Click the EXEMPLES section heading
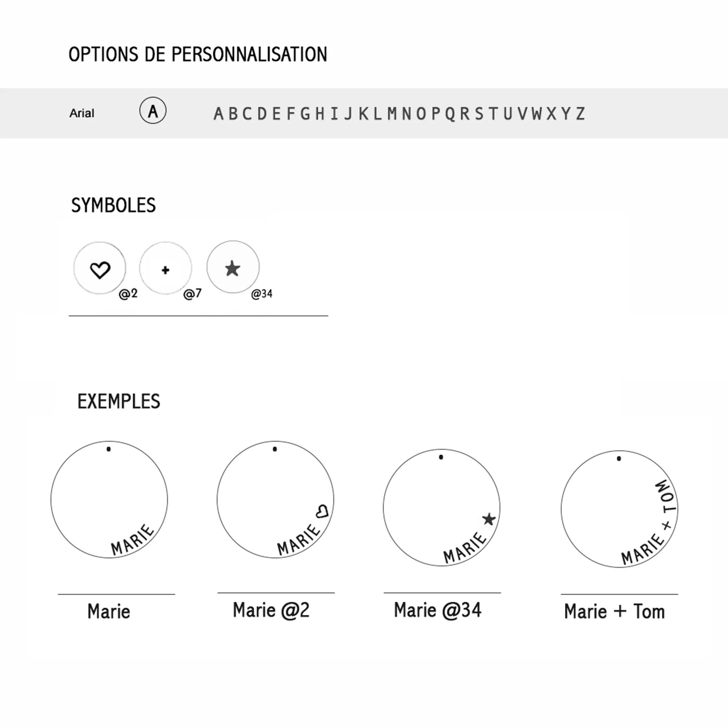This screenshot has height=728, width=728. [119, 401]
